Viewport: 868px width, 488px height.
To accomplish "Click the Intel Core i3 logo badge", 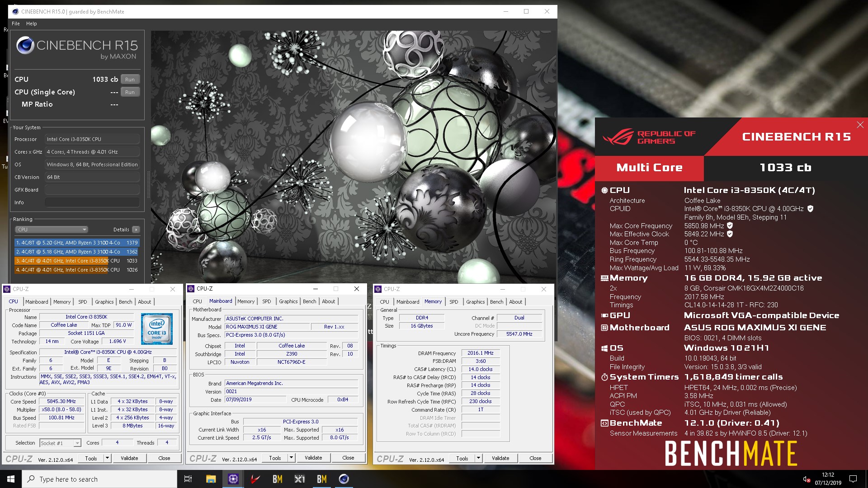I will click(157, 329).
